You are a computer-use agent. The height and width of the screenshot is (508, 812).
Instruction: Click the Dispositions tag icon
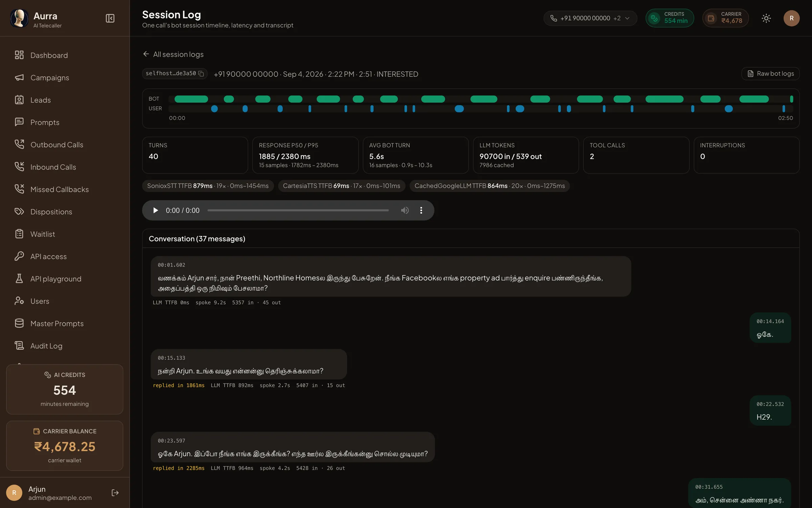click(19, 211)
